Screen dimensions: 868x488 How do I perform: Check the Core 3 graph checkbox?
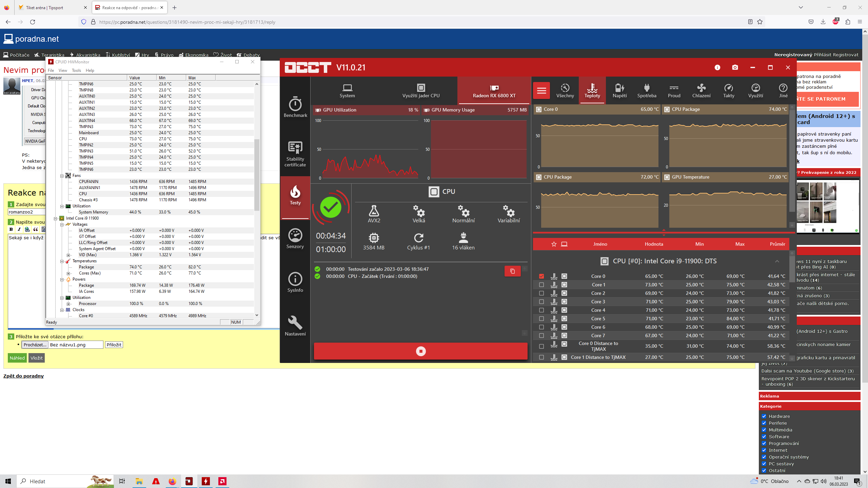click(x=541, y=302)
